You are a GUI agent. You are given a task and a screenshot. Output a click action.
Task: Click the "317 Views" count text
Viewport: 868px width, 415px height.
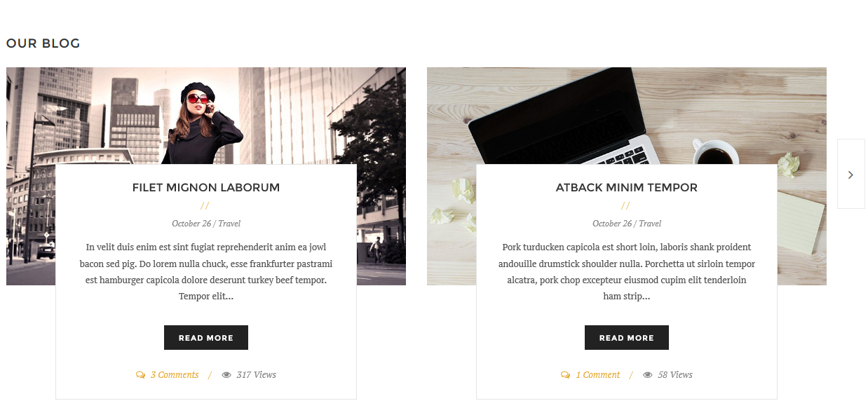point(257,375)
